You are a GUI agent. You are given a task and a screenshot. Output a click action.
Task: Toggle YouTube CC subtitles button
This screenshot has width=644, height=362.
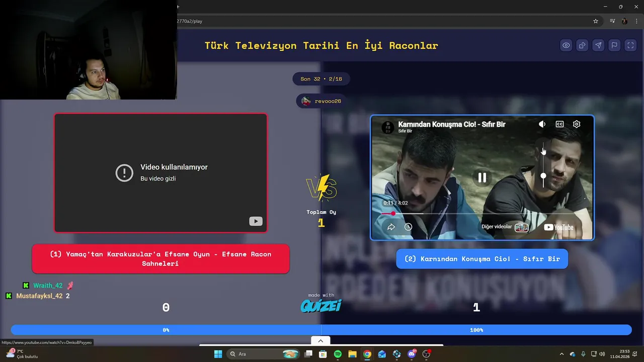(559, 124)
